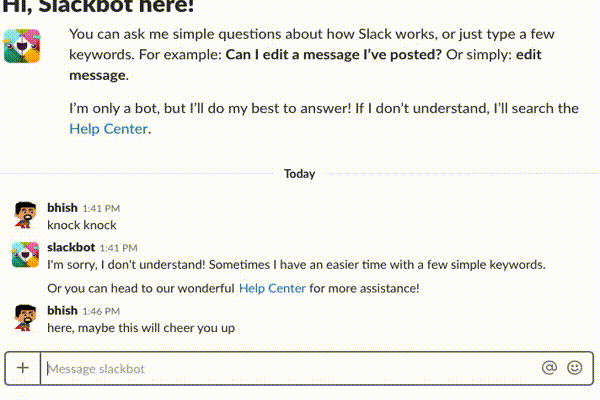Click bhish username above "here, maybe this" message

tap(62, 310)
